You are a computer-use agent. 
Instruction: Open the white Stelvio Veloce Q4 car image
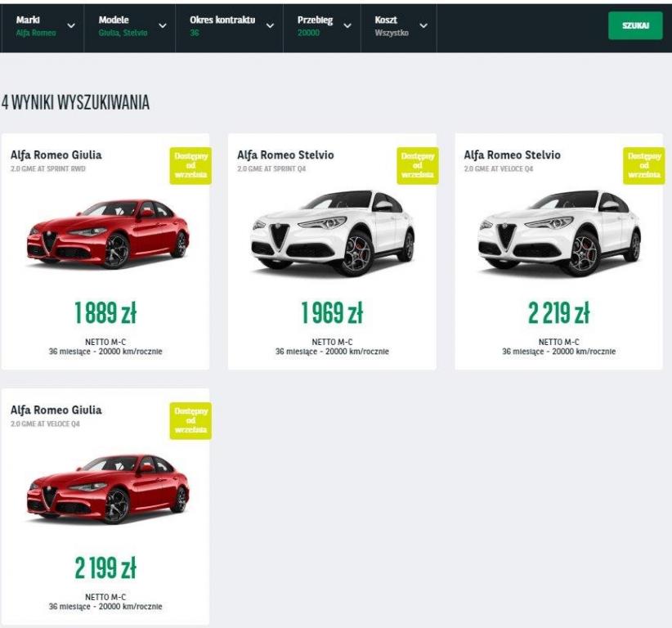559,234
